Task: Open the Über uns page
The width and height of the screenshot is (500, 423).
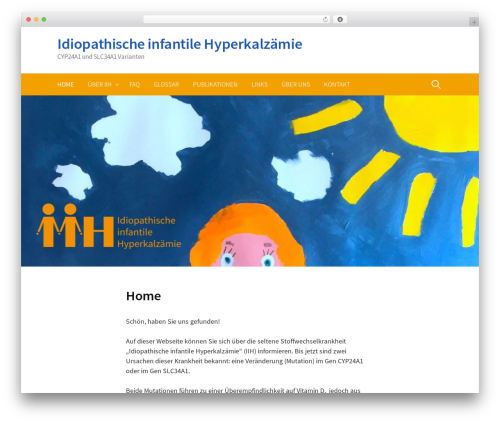Action: 296,84
